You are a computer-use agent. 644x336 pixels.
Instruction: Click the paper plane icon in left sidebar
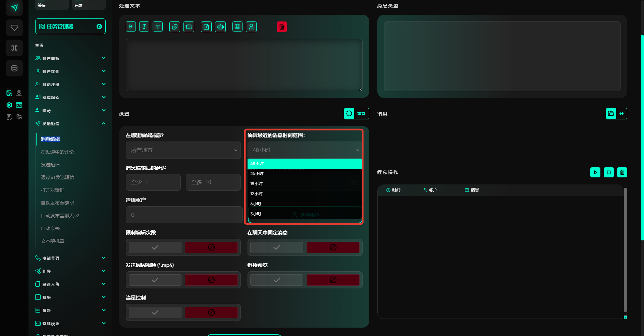point(14,8)
